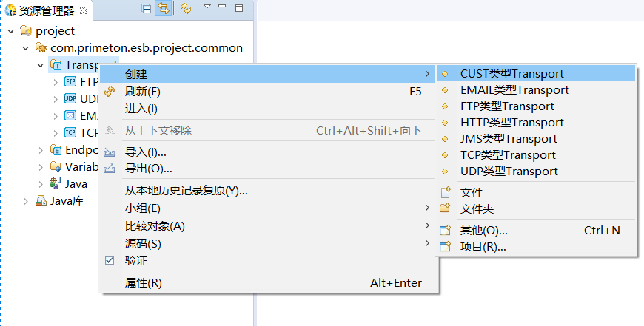Toggle Link with Editor icon
This screenshot has height=326, width=644.
coord(163,9)
